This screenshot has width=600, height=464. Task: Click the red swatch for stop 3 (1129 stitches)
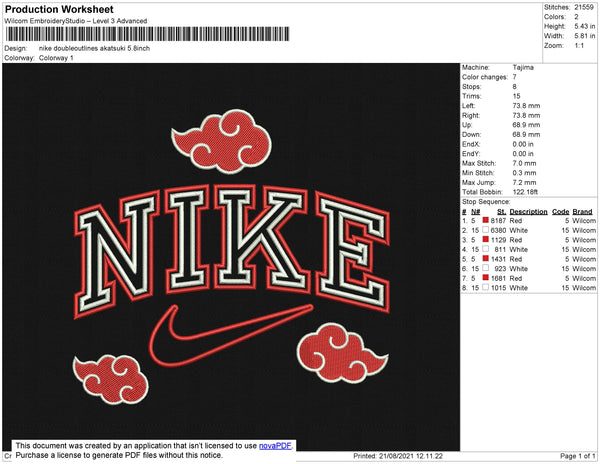click(x=486, y=239)
